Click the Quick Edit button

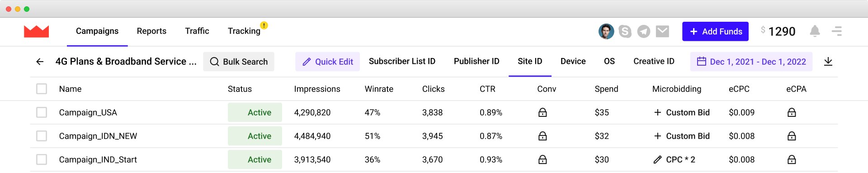tap(327, 62)
